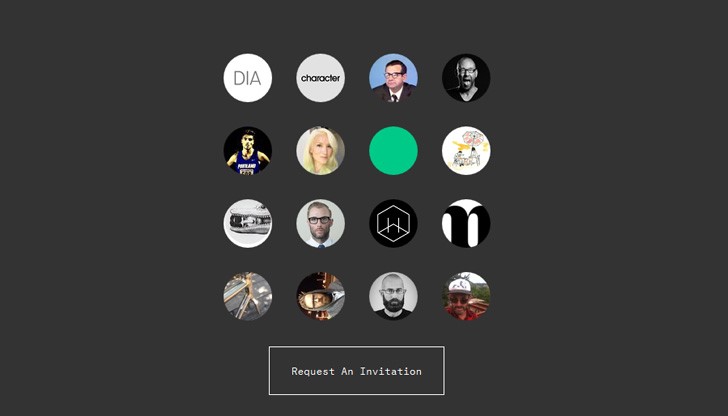Open the man in white cap avatar

[x=466, y=296]
